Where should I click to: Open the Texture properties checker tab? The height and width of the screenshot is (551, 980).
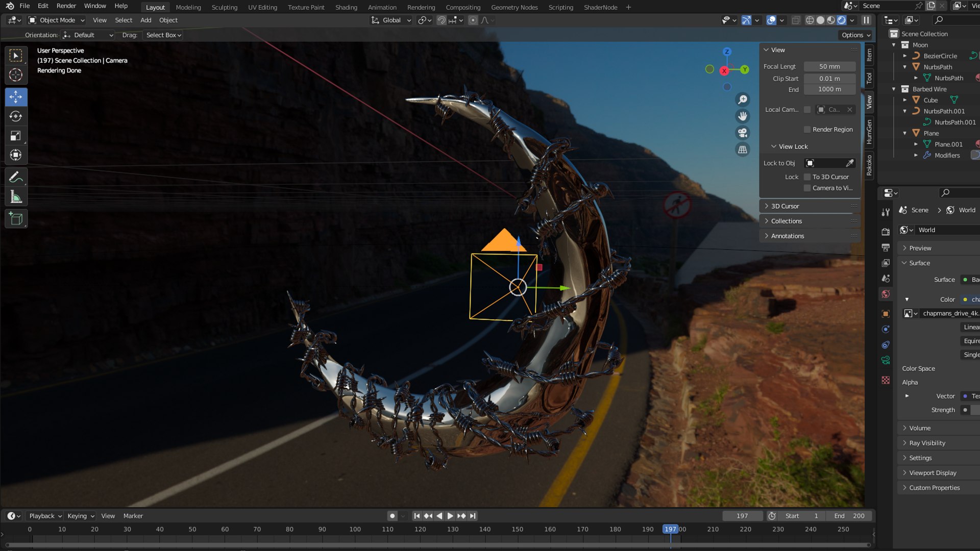click(886, 380)
